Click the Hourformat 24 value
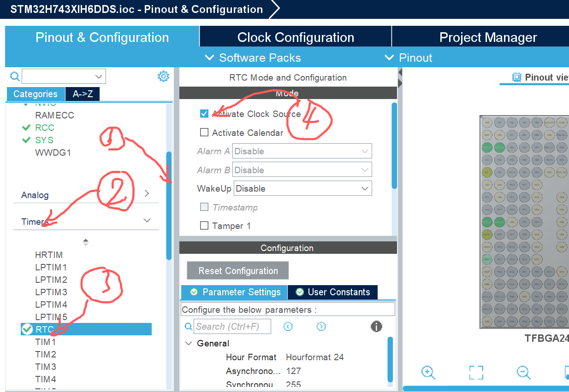This screenshot has height=392, width=569. click(315, 357)
